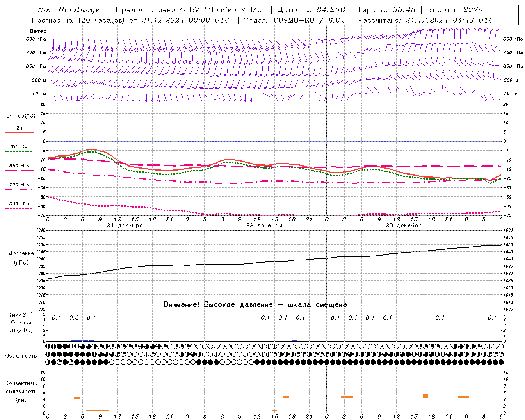The height and width of the screenshot is (420, 525).
Task: Click the dotted pink line sample under bottom "500 гПа" legend
Action: 18,209
